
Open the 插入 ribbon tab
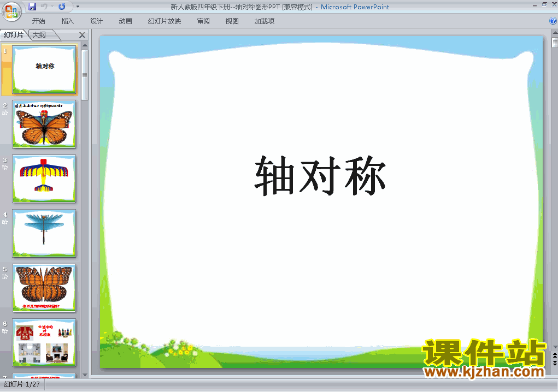tap(67, 21)
